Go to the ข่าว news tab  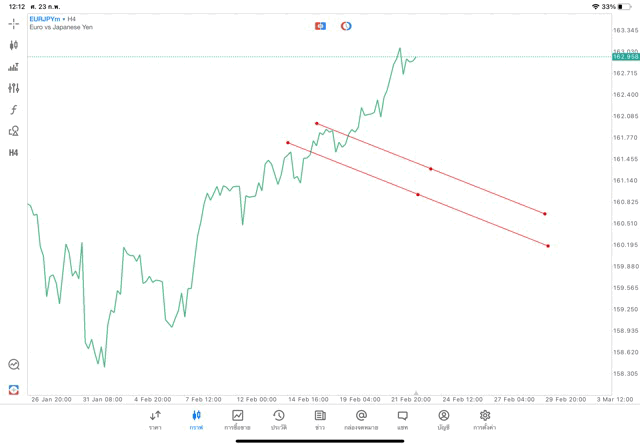click(320, 420)
